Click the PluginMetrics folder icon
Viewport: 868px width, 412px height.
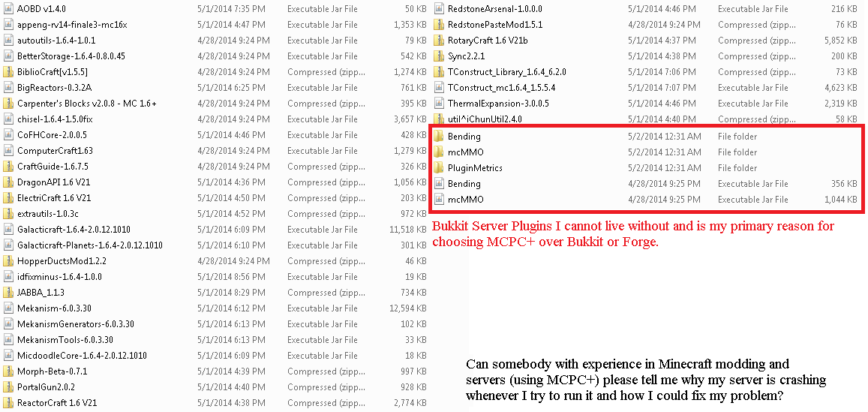click(438, 168)
